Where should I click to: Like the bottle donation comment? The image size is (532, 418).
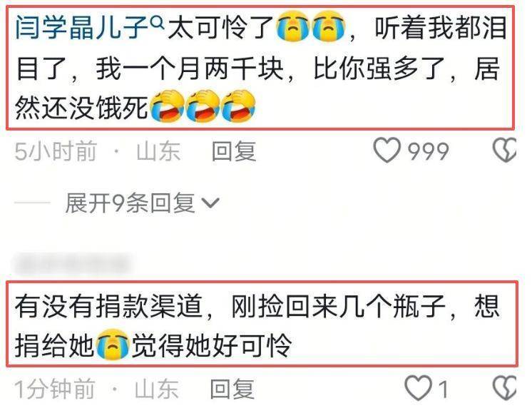[419, 388]
